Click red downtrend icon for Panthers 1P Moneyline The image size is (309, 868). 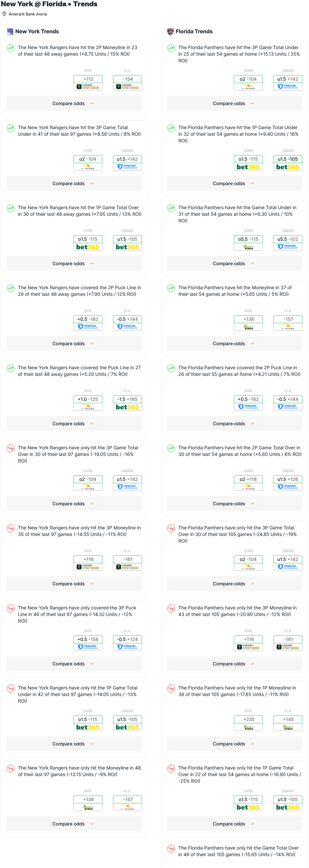(x=171, y=688)
